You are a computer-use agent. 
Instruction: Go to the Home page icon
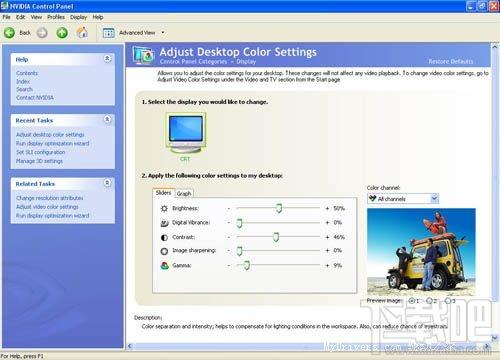click(82, 32)
